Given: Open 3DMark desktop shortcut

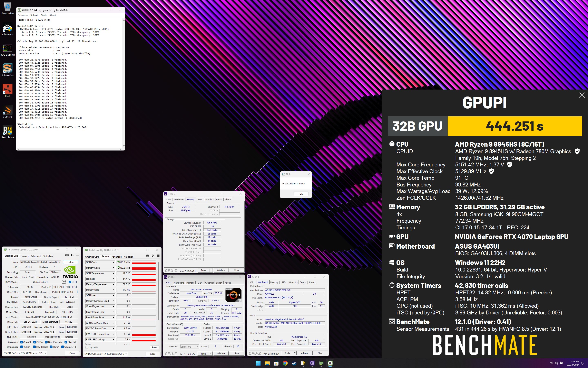Looking at the screenshot, I should point(8,111).
